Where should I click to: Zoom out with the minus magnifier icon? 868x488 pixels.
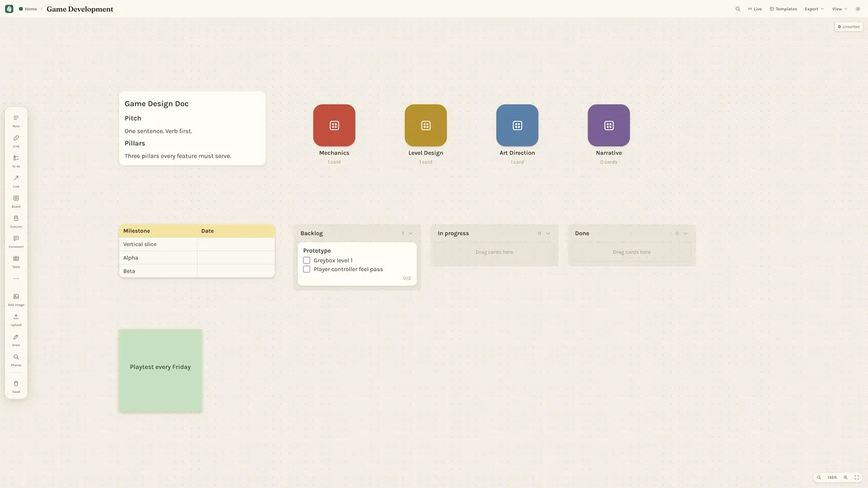click(x=819, y=478)
